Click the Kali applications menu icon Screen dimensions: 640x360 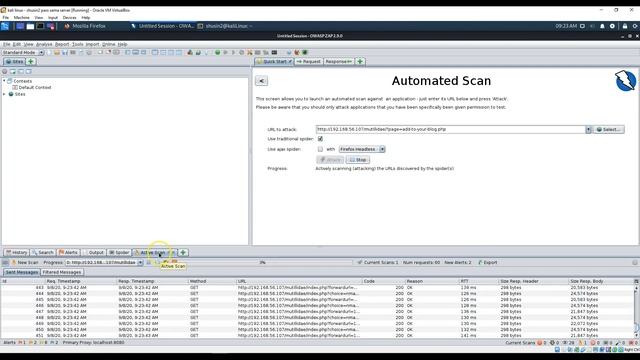[x=5, y=26]
